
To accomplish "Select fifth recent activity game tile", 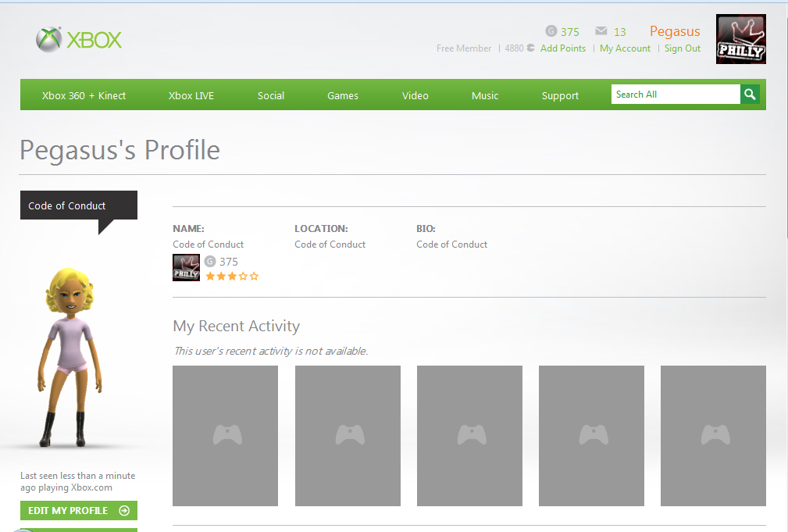I will click(713, 435).
